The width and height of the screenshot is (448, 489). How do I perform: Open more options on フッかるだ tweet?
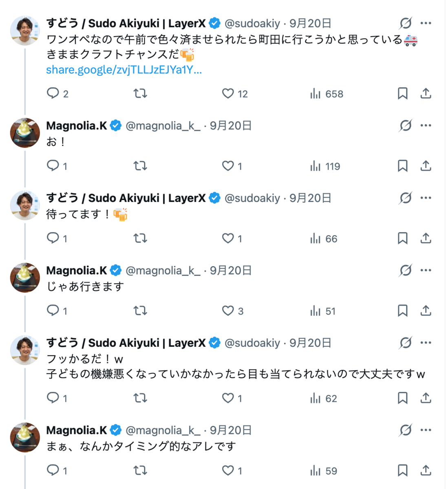coord(426,343)
